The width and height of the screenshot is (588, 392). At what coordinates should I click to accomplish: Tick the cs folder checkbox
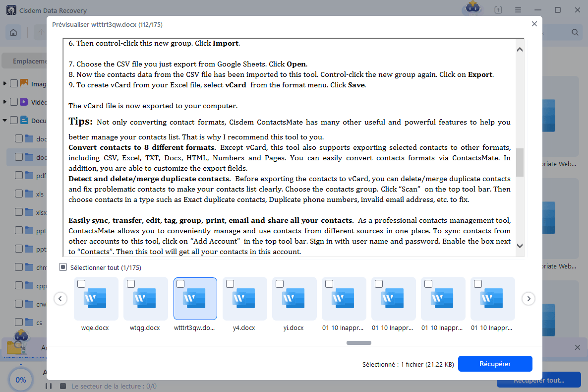(x=19, y=322)
